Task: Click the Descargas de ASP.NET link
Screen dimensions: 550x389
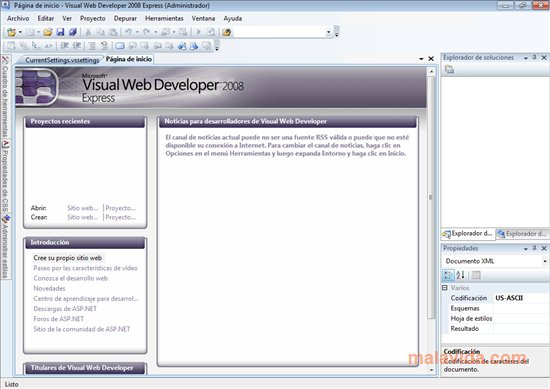Action: click(x=65, y=309)
